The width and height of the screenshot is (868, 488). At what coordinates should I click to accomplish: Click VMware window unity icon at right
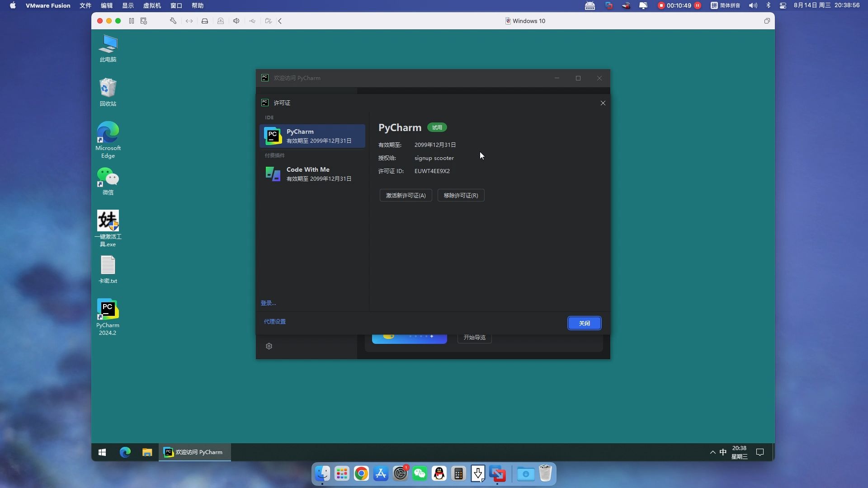click(767, 21)
